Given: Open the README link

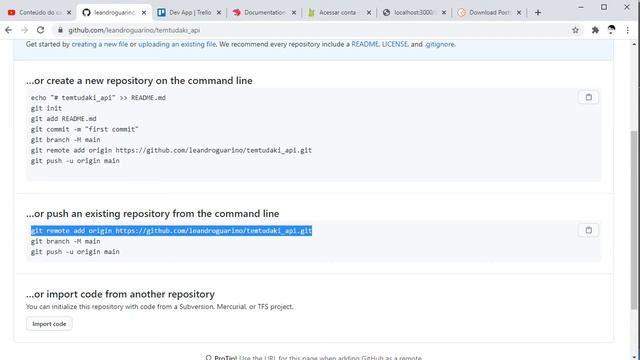Looking at the screenshot, I should (365, 44).
